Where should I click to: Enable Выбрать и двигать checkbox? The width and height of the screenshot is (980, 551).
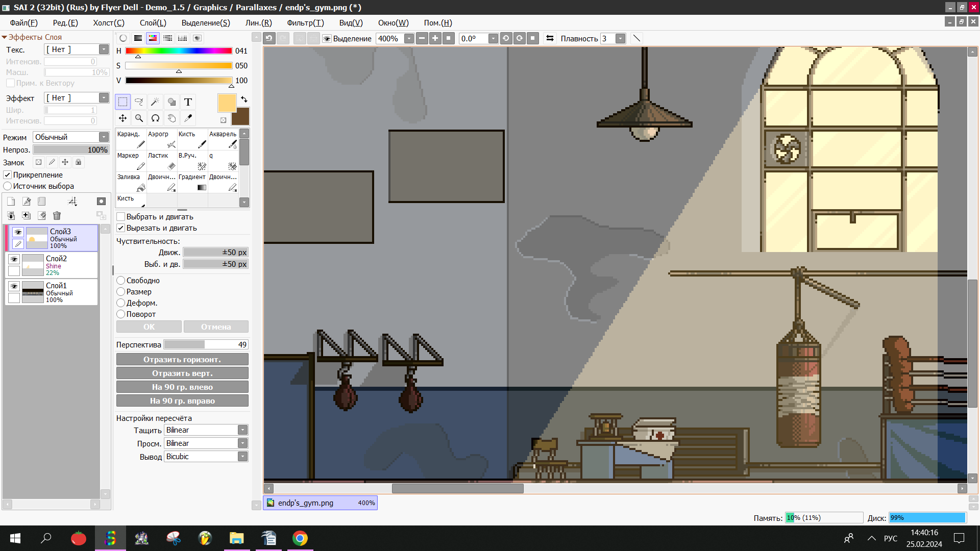coord(121,217)
